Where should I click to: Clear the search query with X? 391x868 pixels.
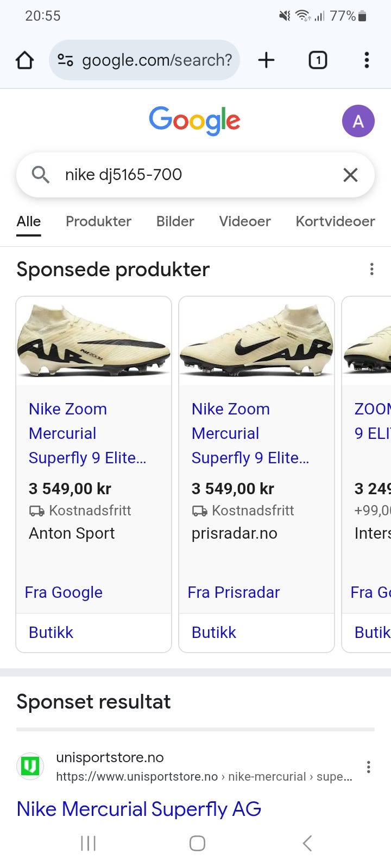350,175
